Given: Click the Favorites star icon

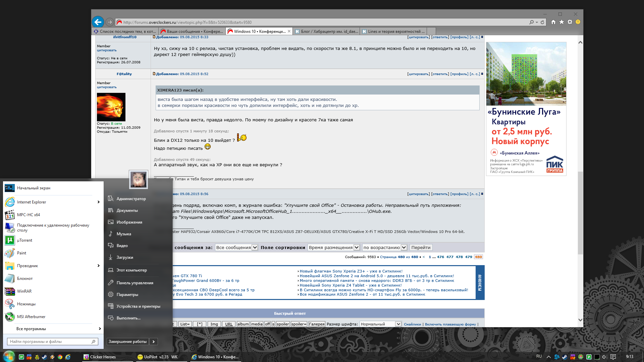Looking at the screenshot, I should point(561,22).
